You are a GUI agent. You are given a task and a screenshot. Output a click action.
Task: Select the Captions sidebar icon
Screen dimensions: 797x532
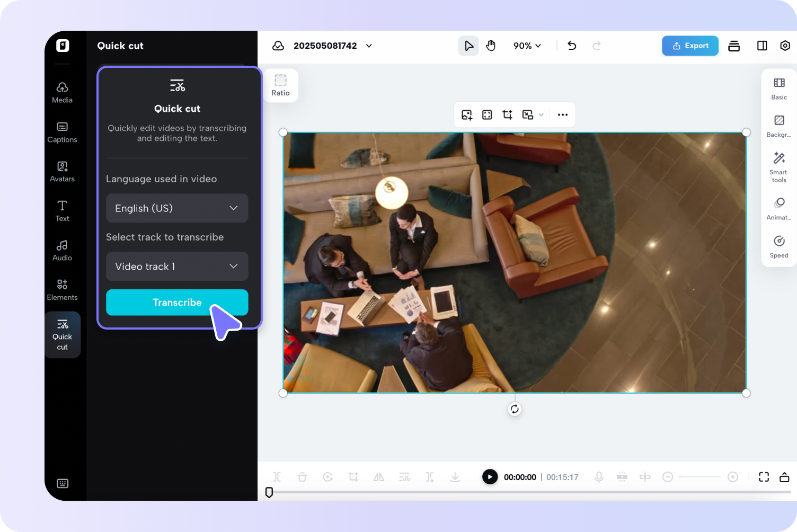click(62, 131)
